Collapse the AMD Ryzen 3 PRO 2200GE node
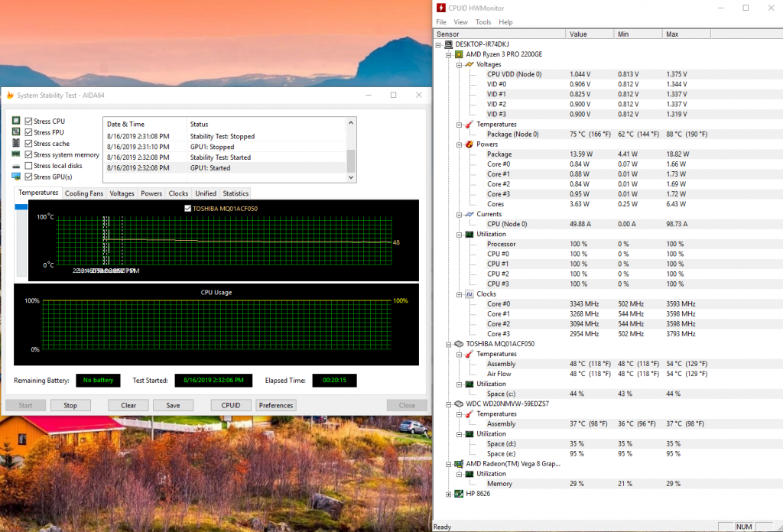 [448, 55]
